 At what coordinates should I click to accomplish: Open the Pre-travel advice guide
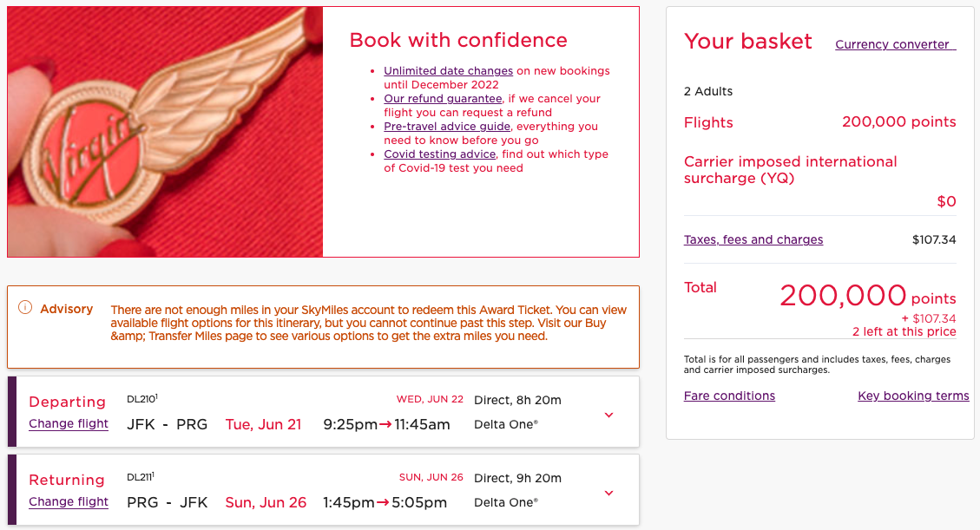pyautogui.click(x=446, y=126)
